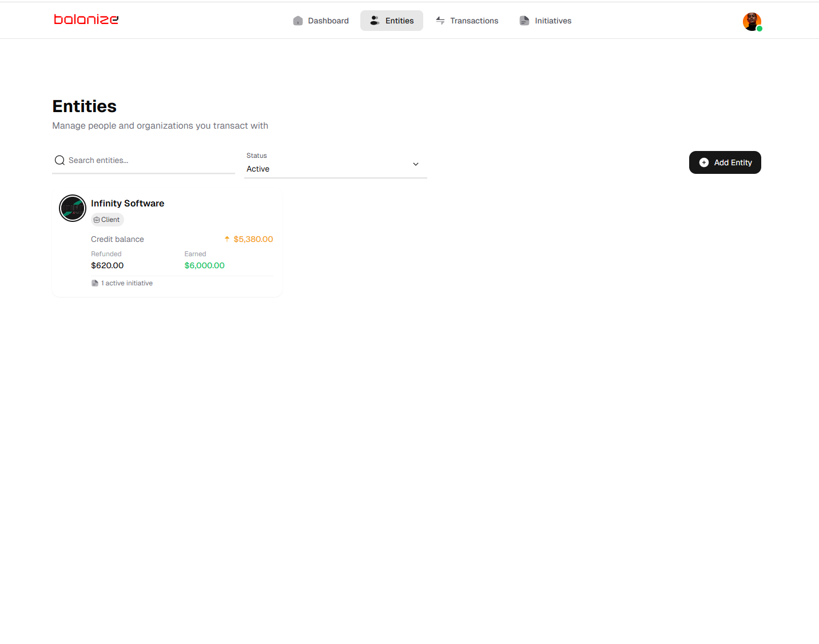Open the user profile avatar
Image resolution: width=819 pixels, height=644 pixels.
[x=752, y=22]
